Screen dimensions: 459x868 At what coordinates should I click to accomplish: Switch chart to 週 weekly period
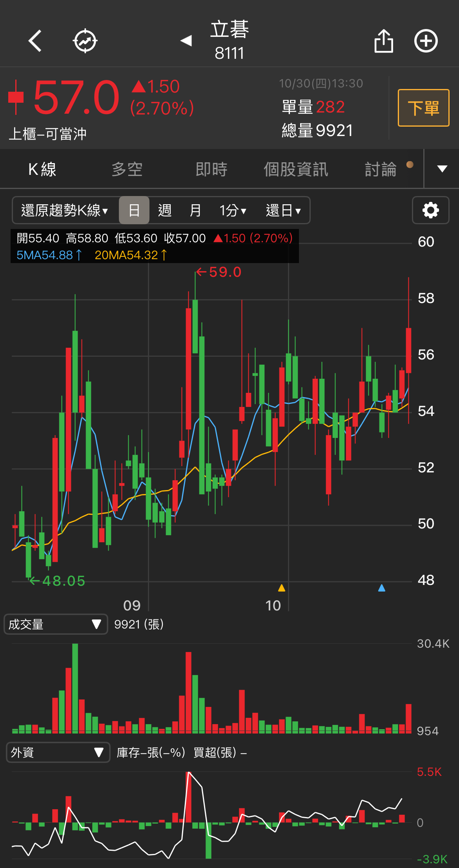(x=165, y=211)
